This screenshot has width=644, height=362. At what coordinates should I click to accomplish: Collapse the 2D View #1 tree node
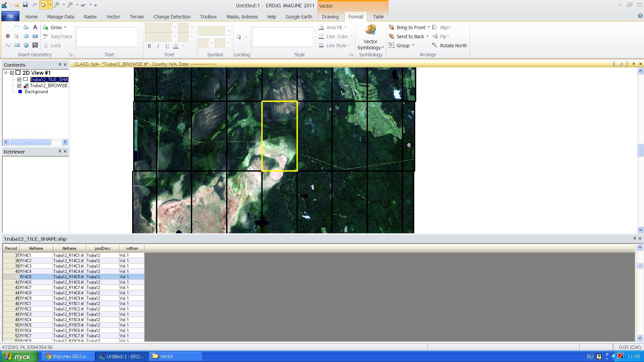[x=6, y=73]
